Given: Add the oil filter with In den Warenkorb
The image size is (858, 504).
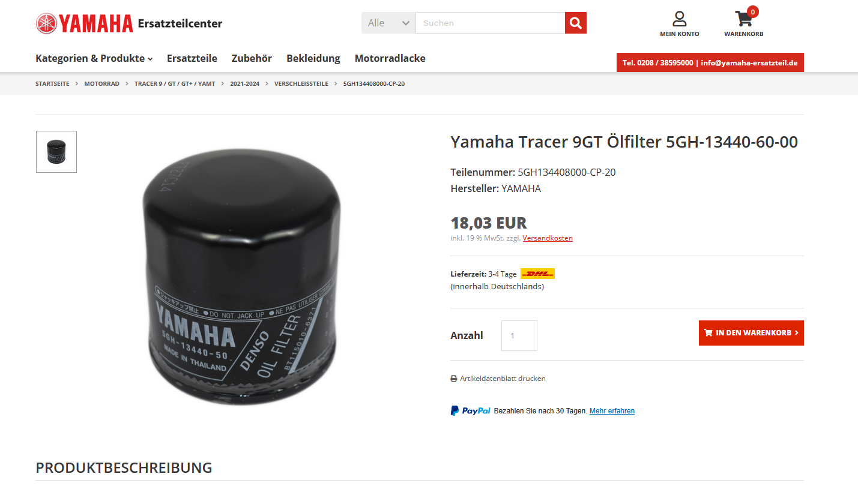Looking at the screenshot, I should (x=751, y=333).
